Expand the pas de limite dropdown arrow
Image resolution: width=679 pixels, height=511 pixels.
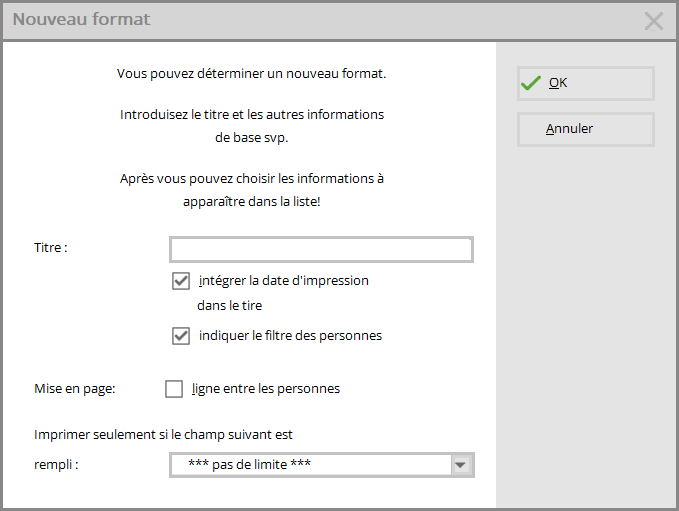460,465
